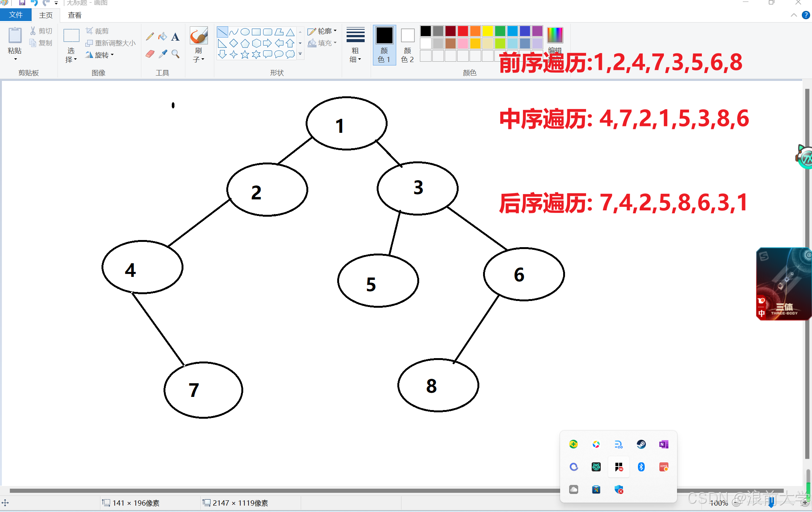Click the Resize image button
This screenshot has height=512, width=812.
pyautogui.click(x=111, y=43)
